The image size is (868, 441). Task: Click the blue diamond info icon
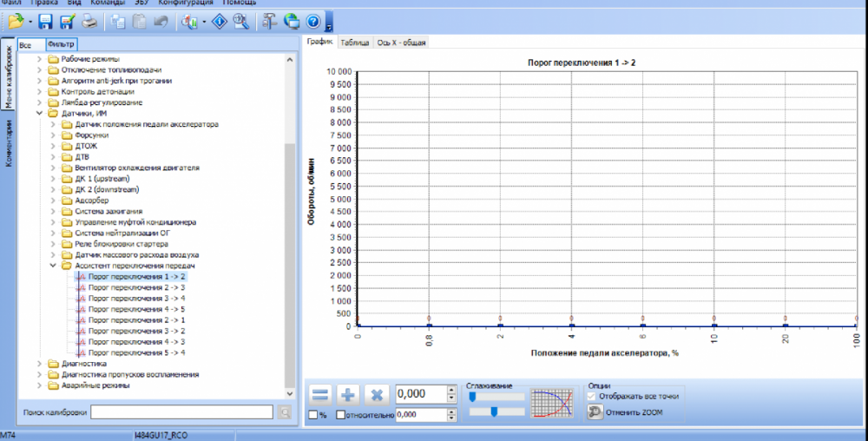coord(220,22)
